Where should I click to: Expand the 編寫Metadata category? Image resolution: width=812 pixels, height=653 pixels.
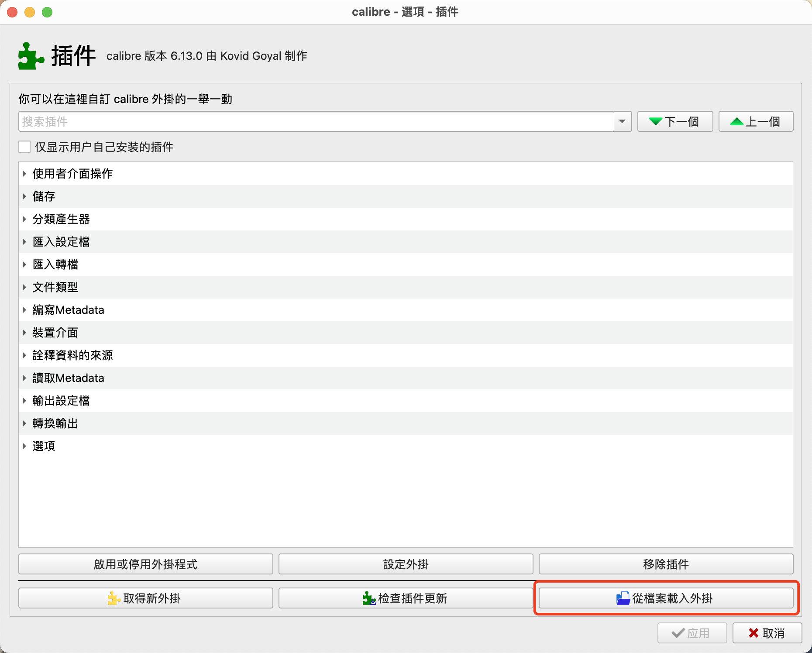(x=24, y=310)
